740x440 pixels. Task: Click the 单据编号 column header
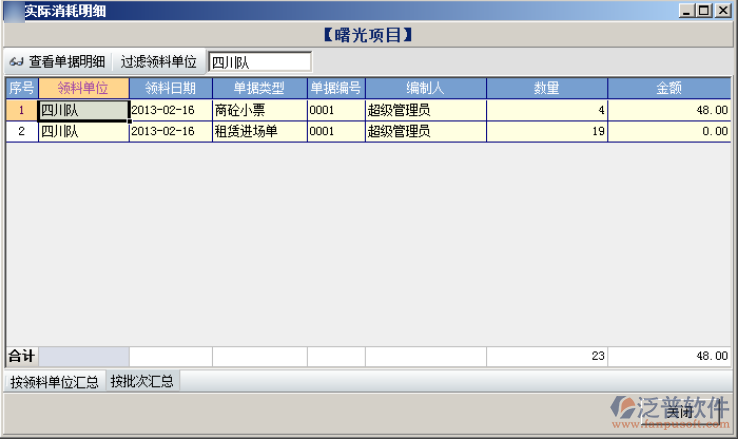336,88
